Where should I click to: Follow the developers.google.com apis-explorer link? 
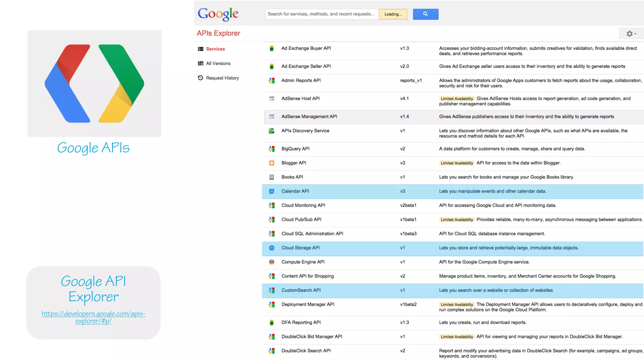(x=93, y=317)
